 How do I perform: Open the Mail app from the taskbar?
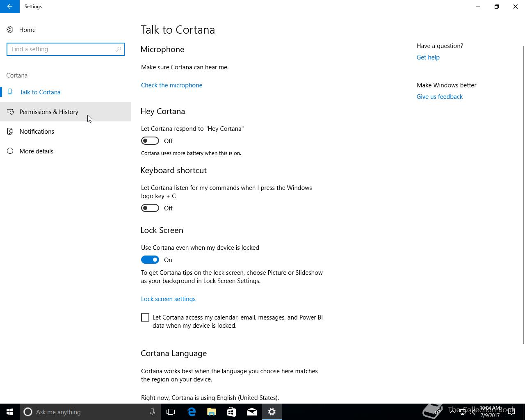pyautogui.click(x=252, y=412)
